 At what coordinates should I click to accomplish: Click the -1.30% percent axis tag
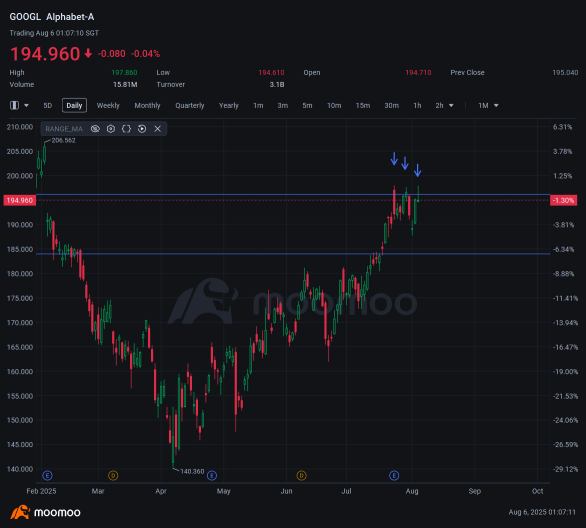click(x=564, y=201)
